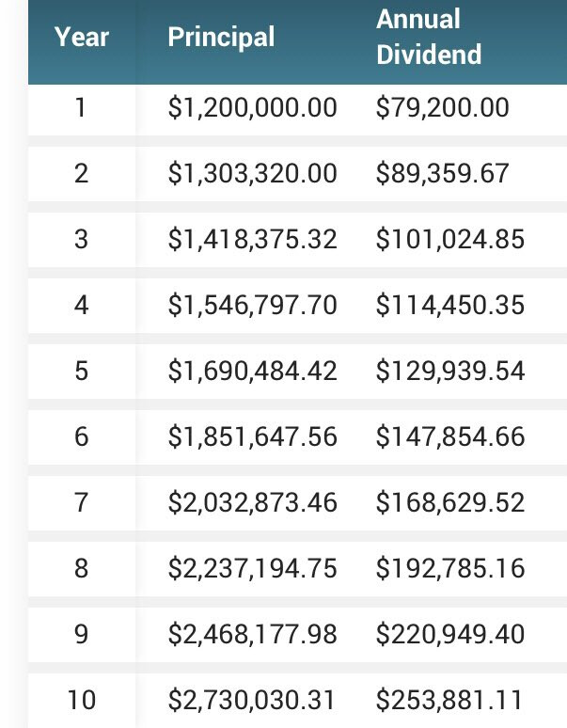This screenshot has height=728, width=567.
Task: Select the year 1 row number
Action: click(81, 107)
